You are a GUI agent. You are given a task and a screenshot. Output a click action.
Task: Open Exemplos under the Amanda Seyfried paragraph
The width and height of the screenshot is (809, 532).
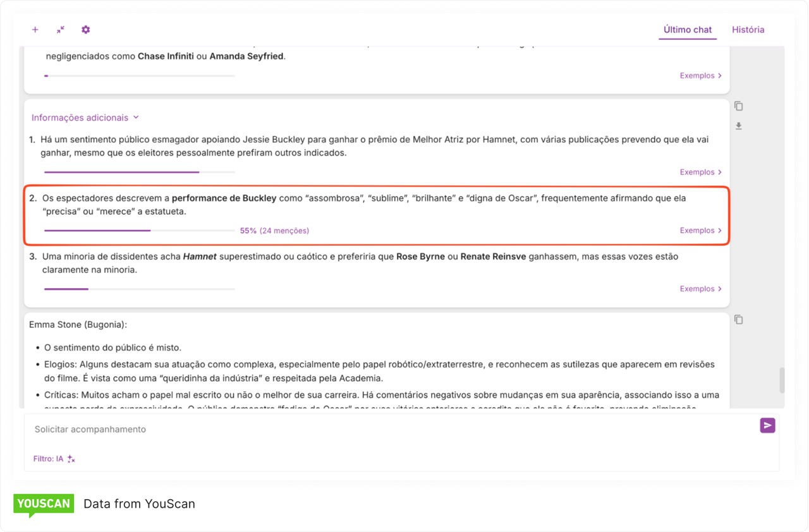pyautogui.click(x=700, y=76)
